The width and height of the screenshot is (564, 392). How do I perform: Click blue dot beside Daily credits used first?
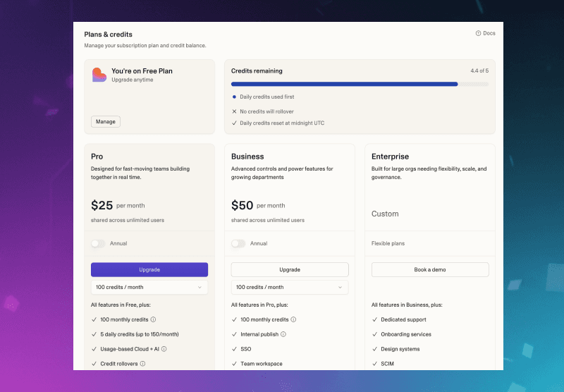(234, 97)
